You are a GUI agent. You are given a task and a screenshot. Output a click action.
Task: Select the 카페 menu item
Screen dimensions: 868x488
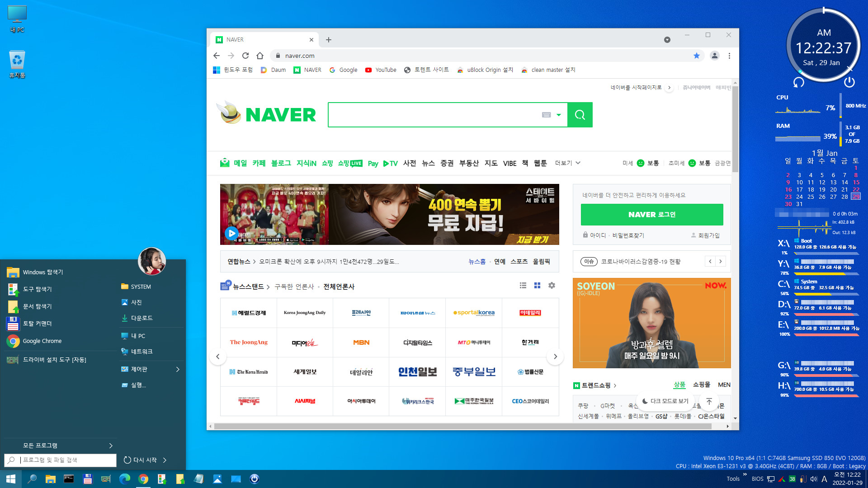259,163
